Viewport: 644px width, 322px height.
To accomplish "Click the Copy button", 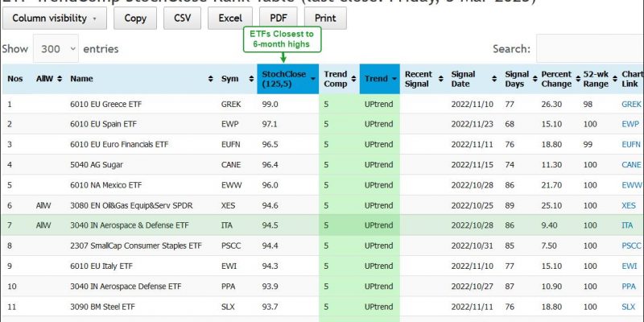I will click(135, 18).
